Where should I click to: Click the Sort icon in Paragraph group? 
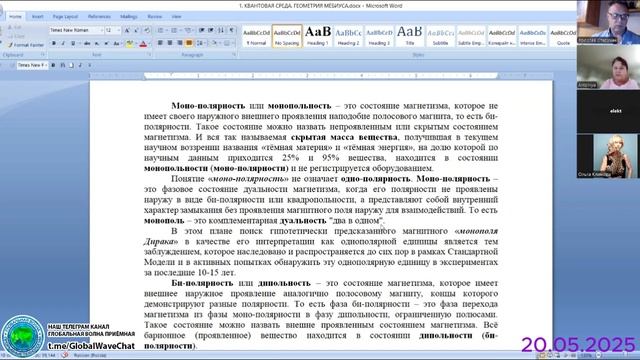[221, 30]
